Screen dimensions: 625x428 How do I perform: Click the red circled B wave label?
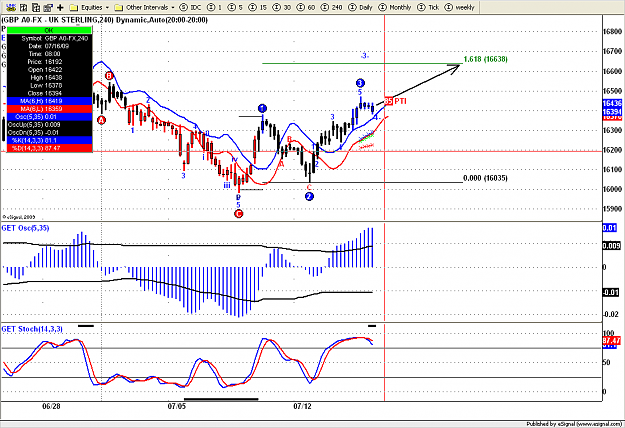(x=109, y=76)
